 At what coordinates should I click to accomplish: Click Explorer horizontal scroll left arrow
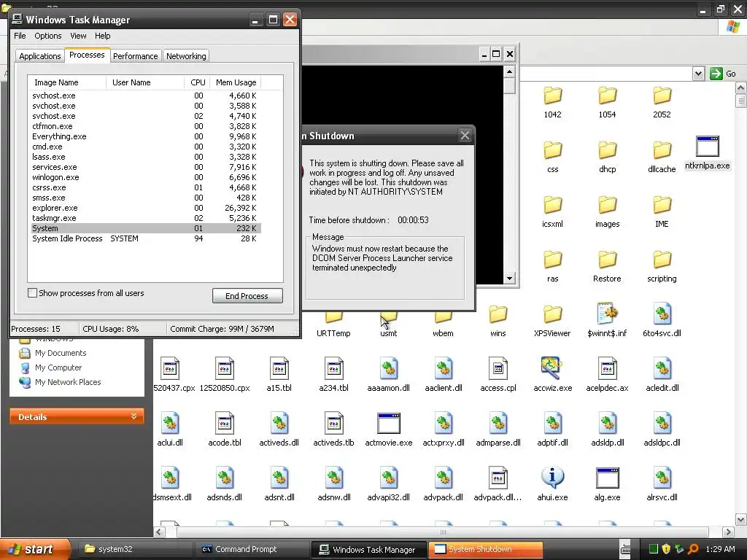pos(159,532)
